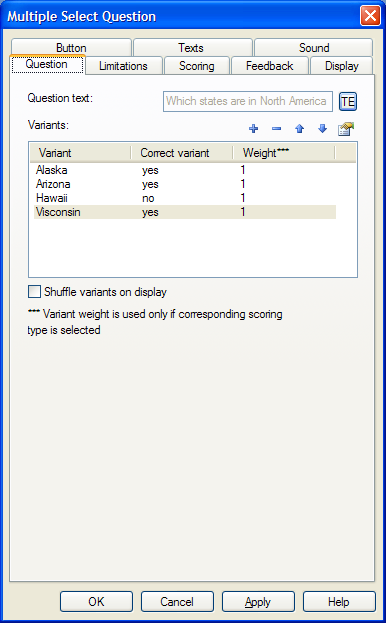The height and width of the screenshot is (623, 386).
Task: Apply the question changes
Action: pyautogui.click(x=258, y=602)
